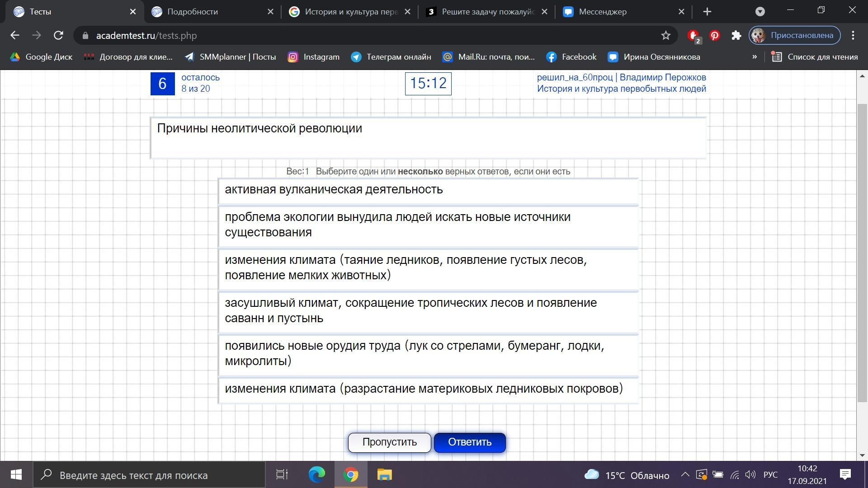Image resolution: width=868 pixels, height=488 pixels.
Task: Expand hidden bookmarks with the chevron
Action: [754, 57]
